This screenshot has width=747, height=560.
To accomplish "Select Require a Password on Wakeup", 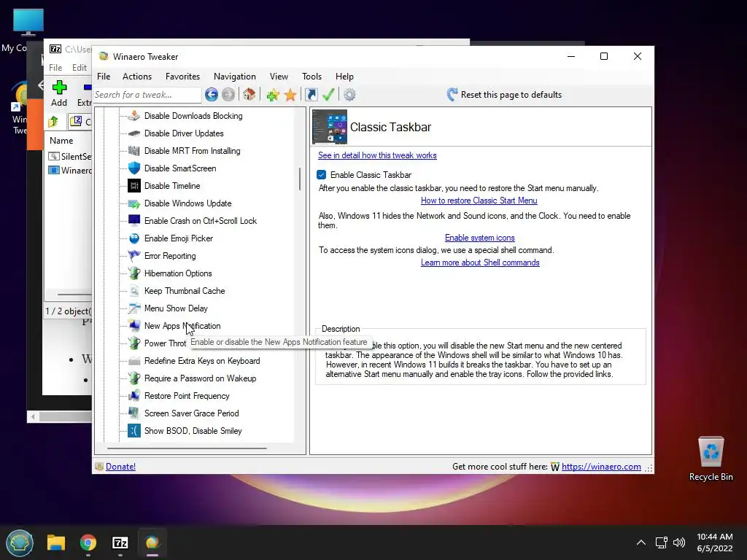I will 200,378.
